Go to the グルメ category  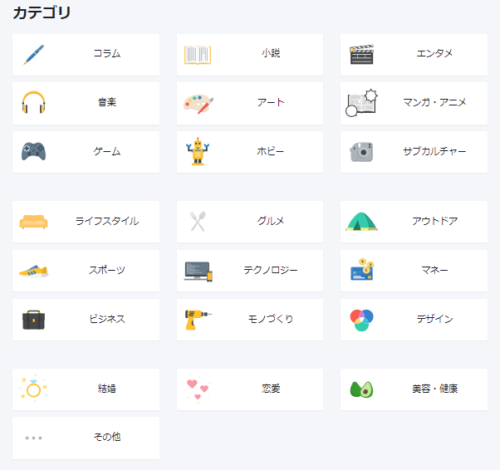click(250, 222)
